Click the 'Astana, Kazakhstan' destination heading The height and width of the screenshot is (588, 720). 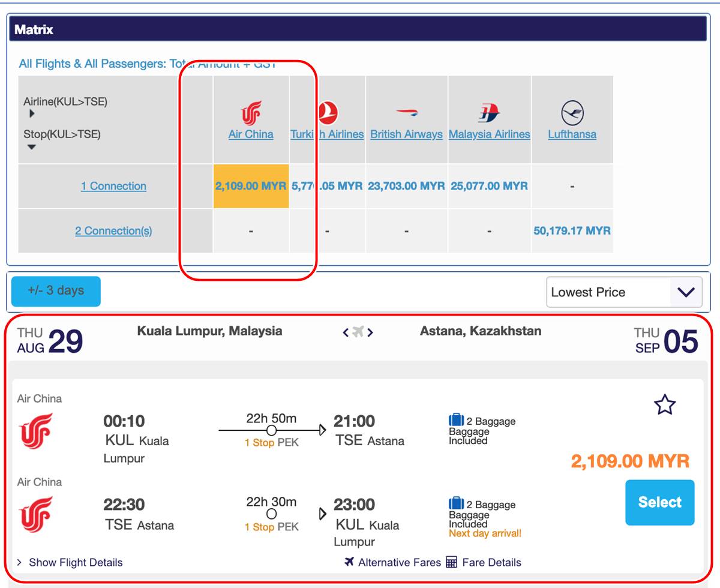coord(481,331)
